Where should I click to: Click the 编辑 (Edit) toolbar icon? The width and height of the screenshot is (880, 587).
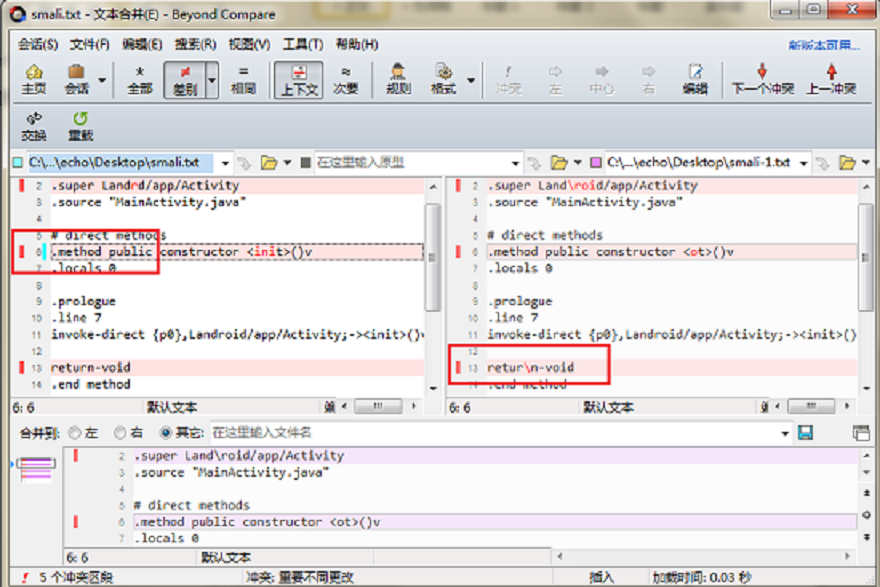click(695, 79)
